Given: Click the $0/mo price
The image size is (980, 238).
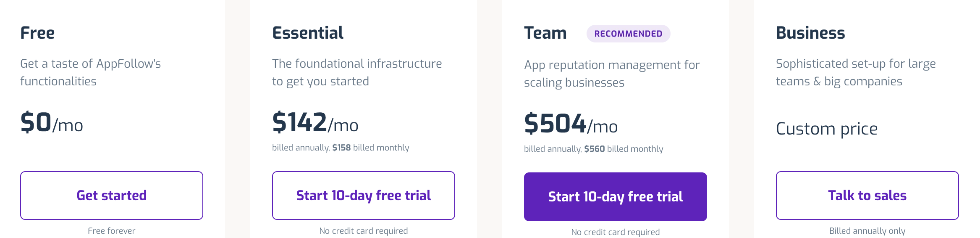Looking at the screenshot, I should 52,123.
